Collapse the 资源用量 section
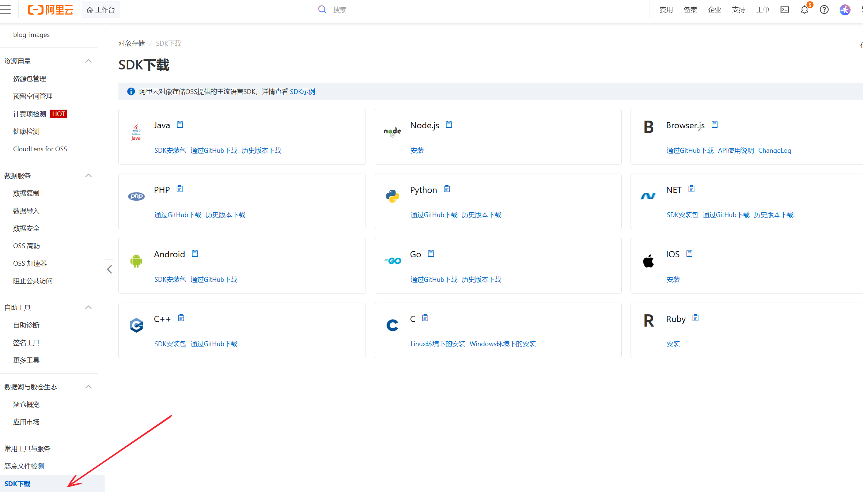This screenshot has width=863, height=504. (88, 61)
